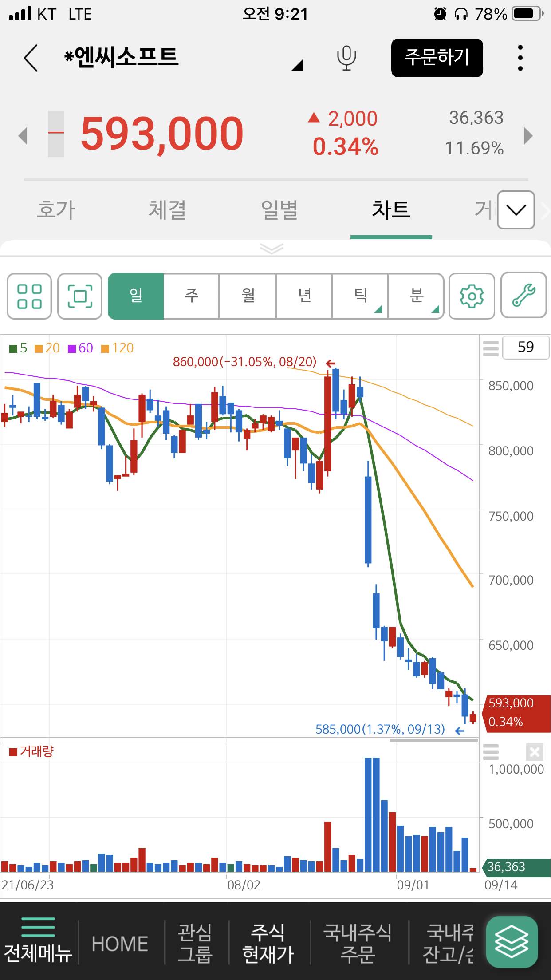The height and width of the screenshot is (980, 551).
Task: Switch to the 호가 tab
Action: pyautogui.click(x=56, y=210)
